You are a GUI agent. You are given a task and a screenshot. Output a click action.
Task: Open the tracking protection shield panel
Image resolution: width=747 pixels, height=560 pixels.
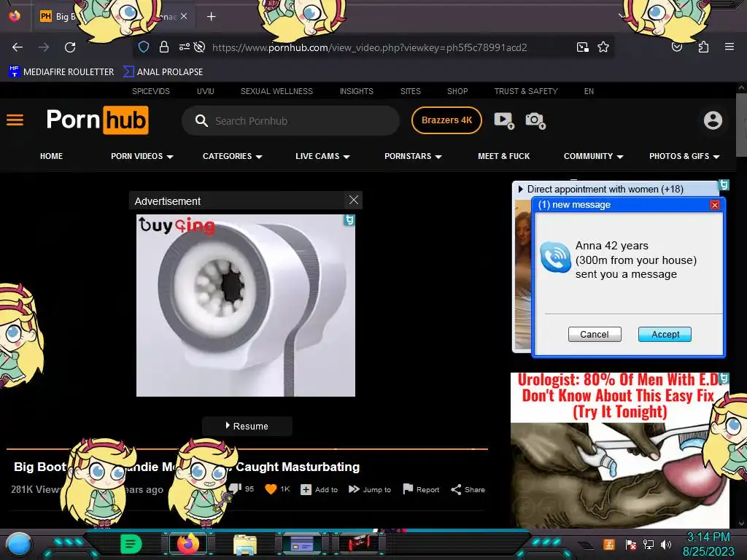(144, 47)
